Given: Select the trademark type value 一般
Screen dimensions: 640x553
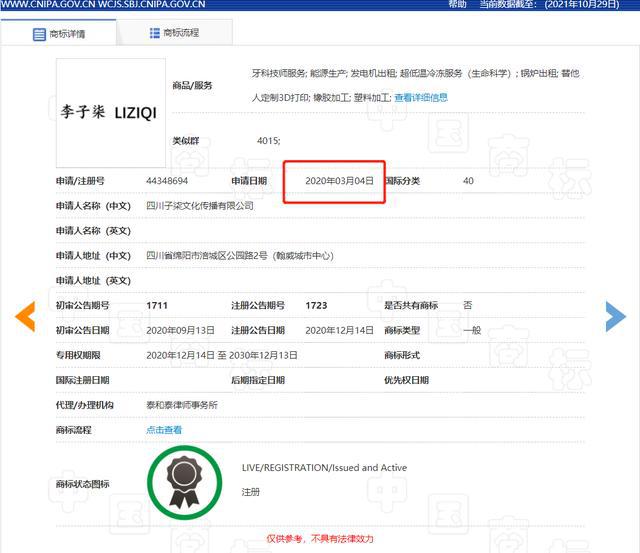Looking at the screenshot, I should click(472, 330).
